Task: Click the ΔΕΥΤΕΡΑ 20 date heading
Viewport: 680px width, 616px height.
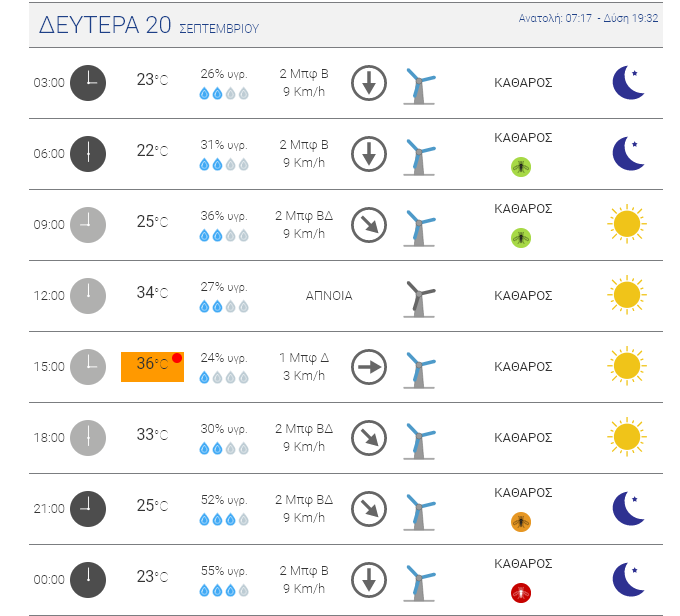Action: click(x=105, y=25)
